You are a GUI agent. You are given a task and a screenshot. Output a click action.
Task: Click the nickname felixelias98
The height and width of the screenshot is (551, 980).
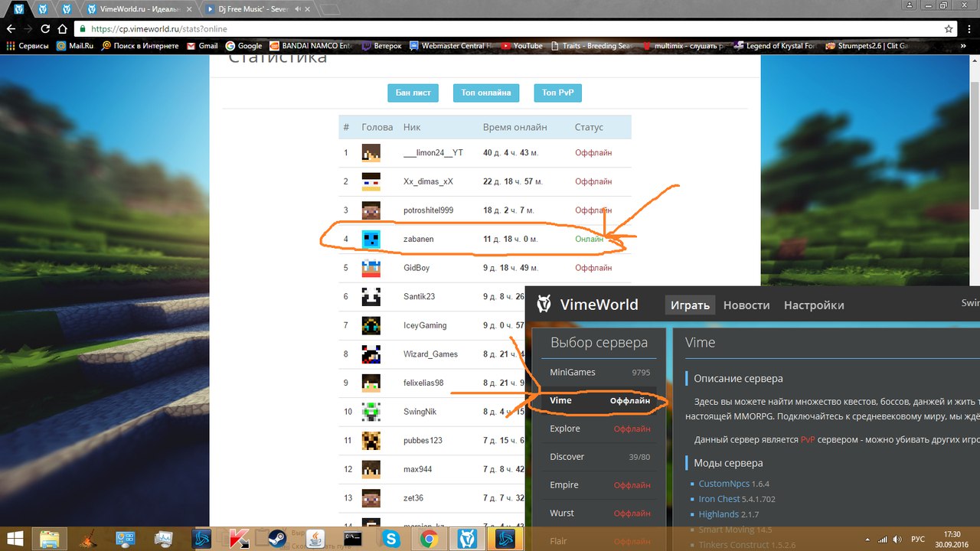(423, 383)
